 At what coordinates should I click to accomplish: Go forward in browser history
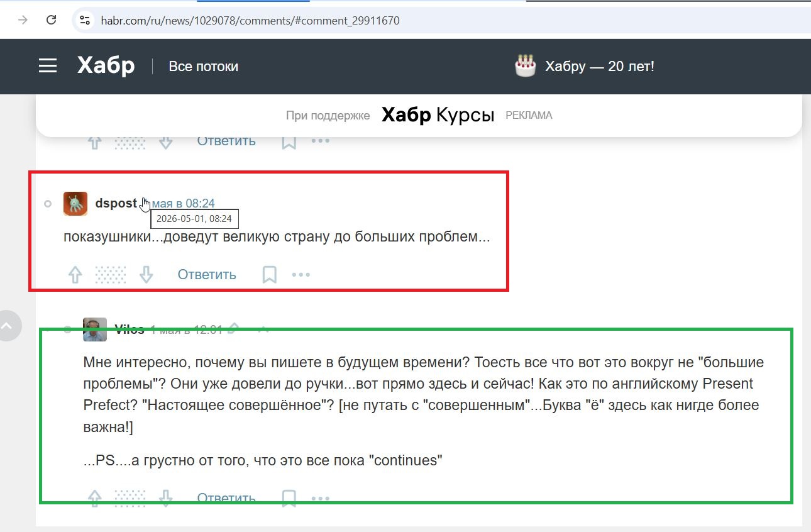[x=23, y=20]
